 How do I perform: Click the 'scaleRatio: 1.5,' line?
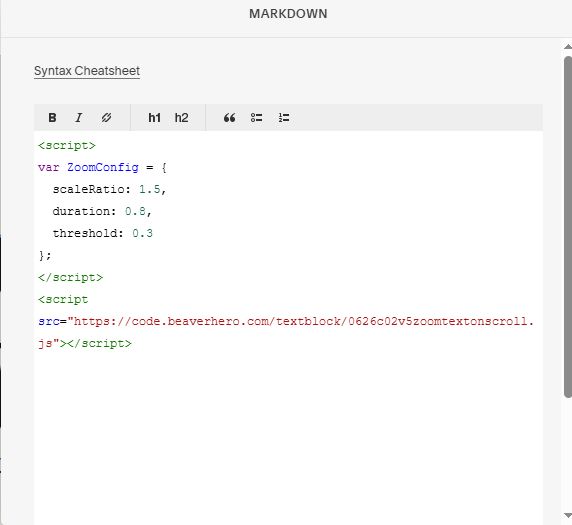coord(109,189)
